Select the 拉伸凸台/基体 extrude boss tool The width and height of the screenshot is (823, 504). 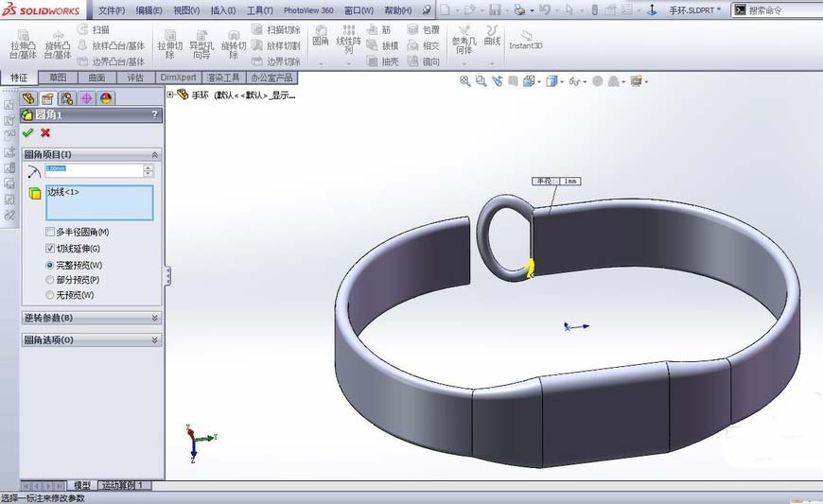(25, 44)
